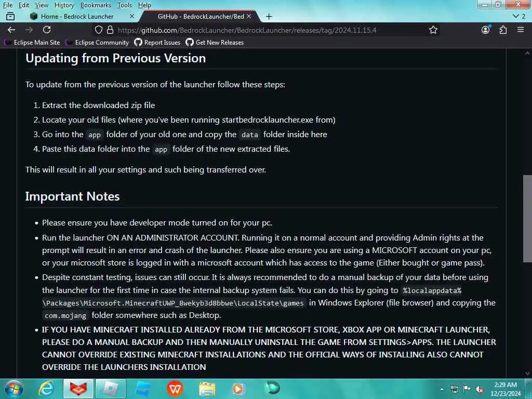This screenshot has width=532, height=399.
Task: Open the Tools menu
Action: click(x=125, y=5)
